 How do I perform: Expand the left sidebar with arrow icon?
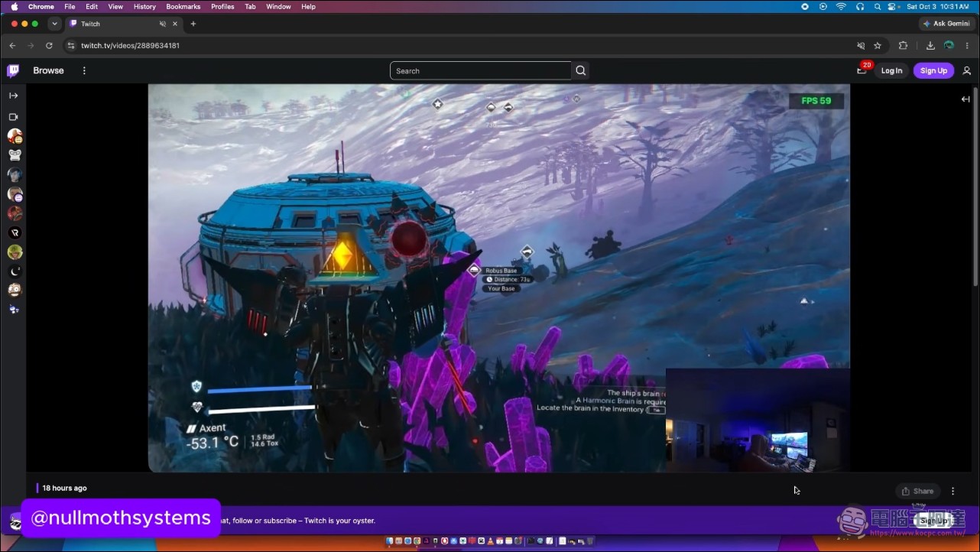(14, 96)
